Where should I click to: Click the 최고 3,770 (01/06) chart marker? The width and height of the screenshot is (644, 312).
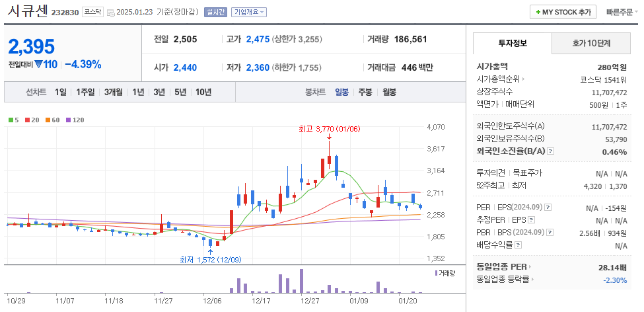(330, 129)
